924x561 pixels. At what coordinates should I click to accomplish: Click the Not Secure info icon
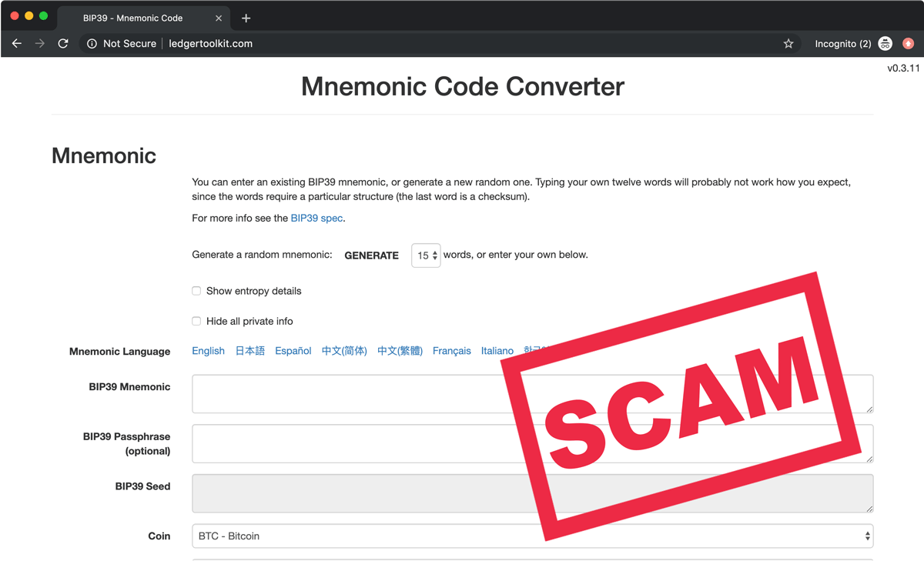pyautogui.click(x=92, y=44)
